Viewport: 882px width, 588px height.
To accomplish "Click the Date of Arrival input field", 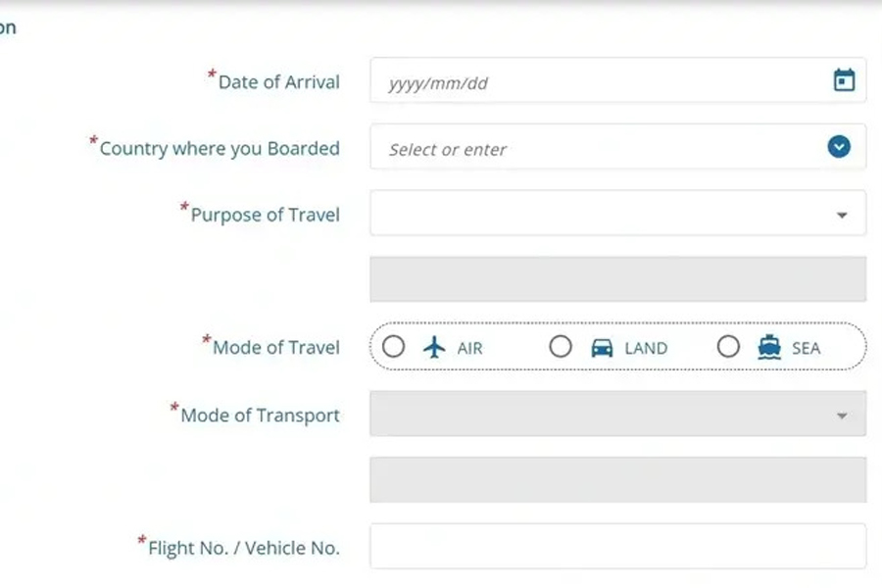I will [x=598, y=81].
